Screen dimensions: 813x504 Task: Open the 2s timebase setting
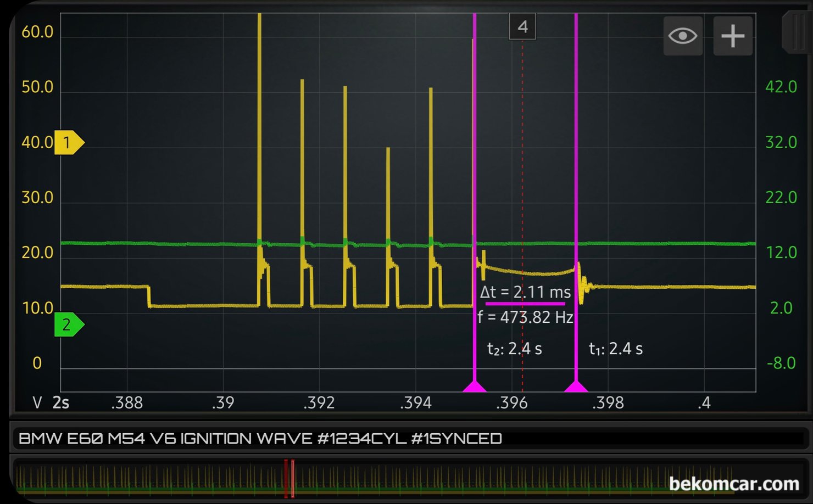click(x=61, y=403)
